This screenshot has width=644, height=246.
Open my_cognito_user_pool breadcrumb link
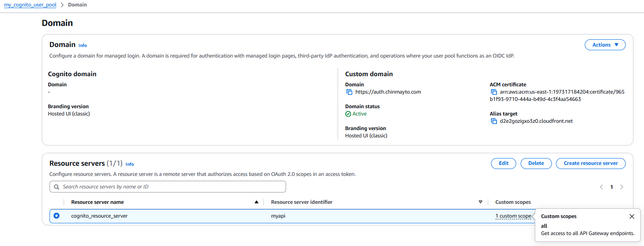30,5
